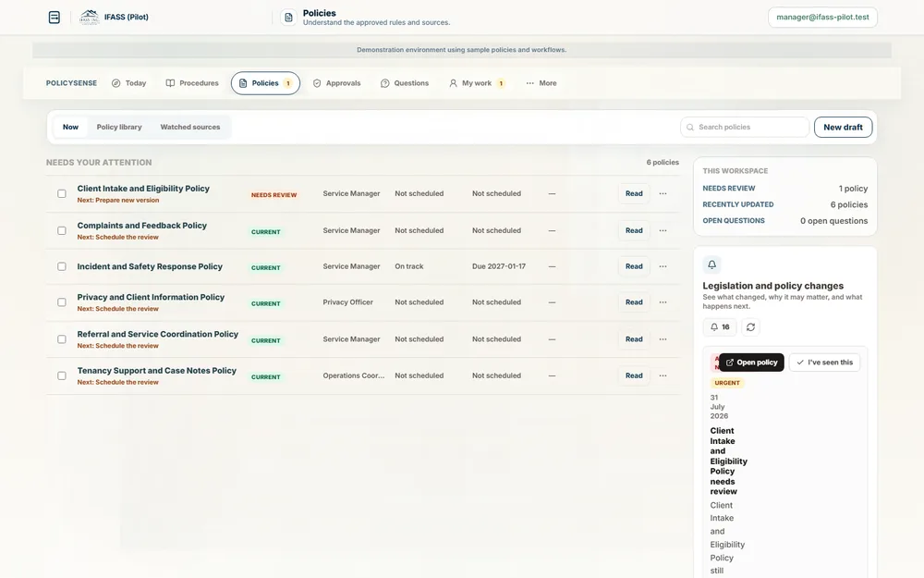Select the Now sub-tab

(x=71, y=127)
